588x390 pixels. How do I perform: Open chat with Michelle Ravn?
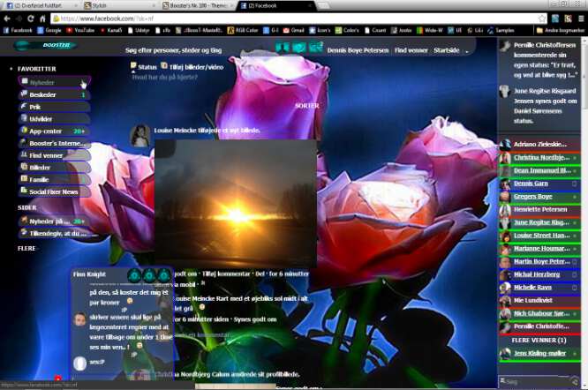click(539, 288)
